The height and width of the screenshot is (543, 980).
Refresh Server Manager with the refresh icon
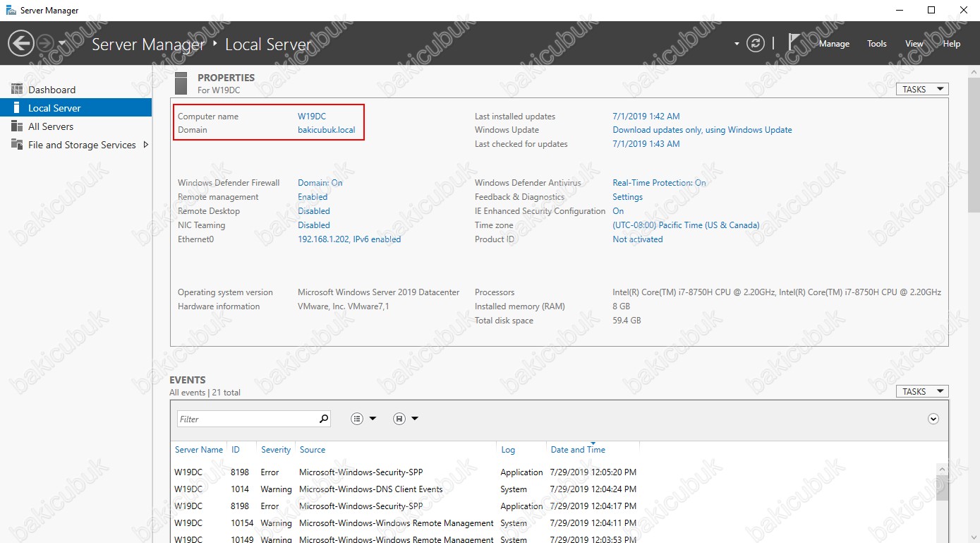(x=756, y=44)
